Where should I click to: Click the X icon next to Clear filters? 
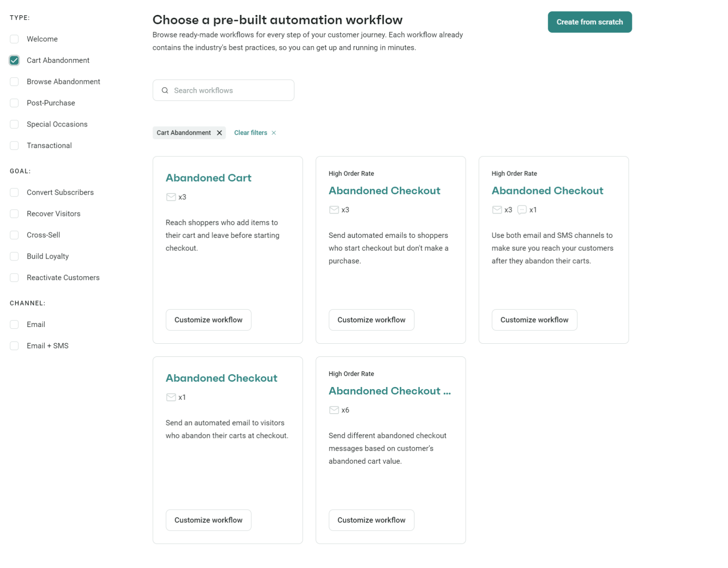[x=274, y=133]
